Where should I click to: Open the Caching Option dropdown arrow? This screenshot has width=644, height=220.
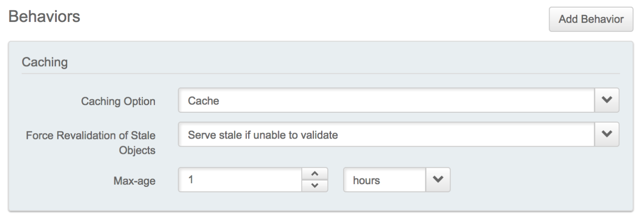coord(607,101)
